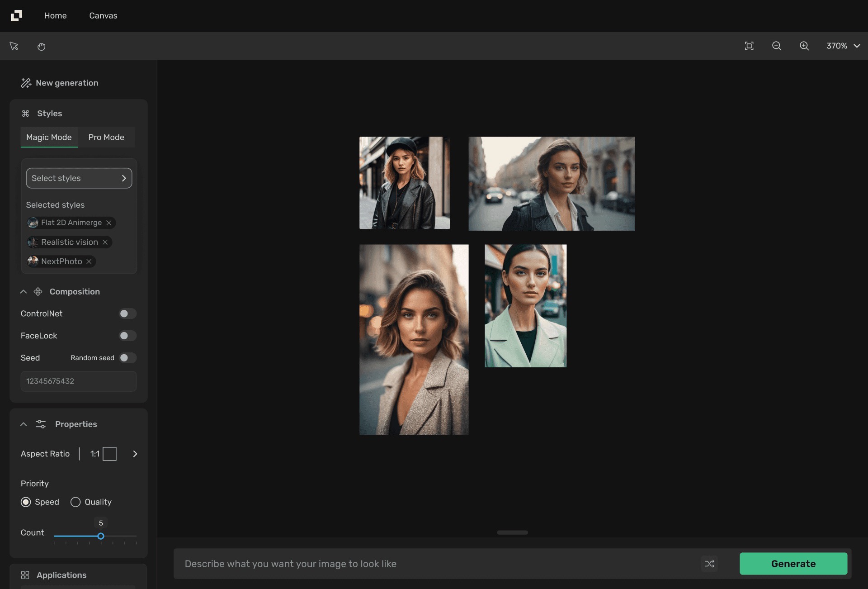Select the wide street portrait image
Viewport: 868px width, 589px height.
point(552,184)
